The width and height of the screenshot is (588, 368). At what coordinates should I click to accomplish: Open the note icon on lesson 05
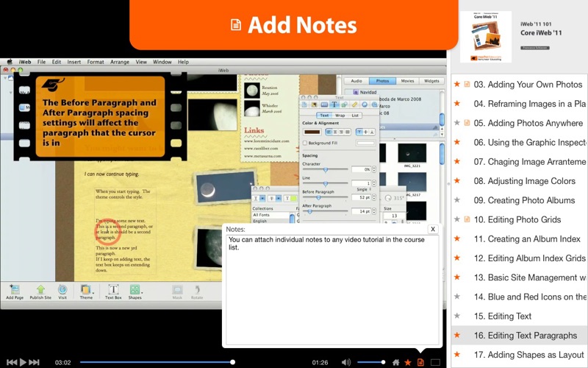pyautogui.click(x=467, y=123)
